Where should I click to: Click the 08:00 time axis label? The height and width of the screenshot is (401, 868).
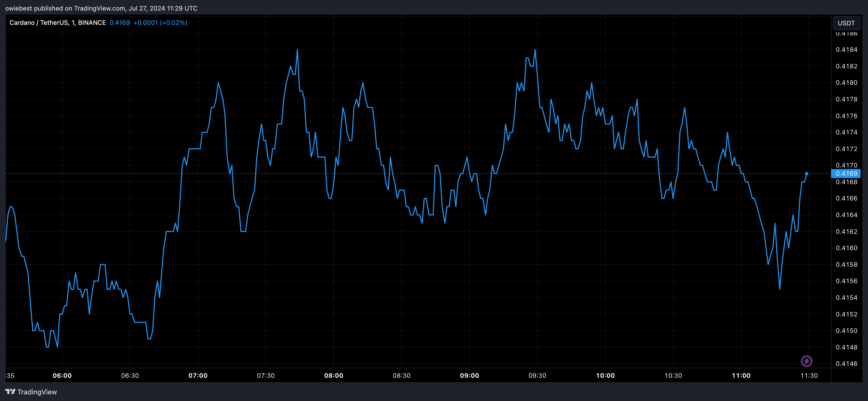334,375
